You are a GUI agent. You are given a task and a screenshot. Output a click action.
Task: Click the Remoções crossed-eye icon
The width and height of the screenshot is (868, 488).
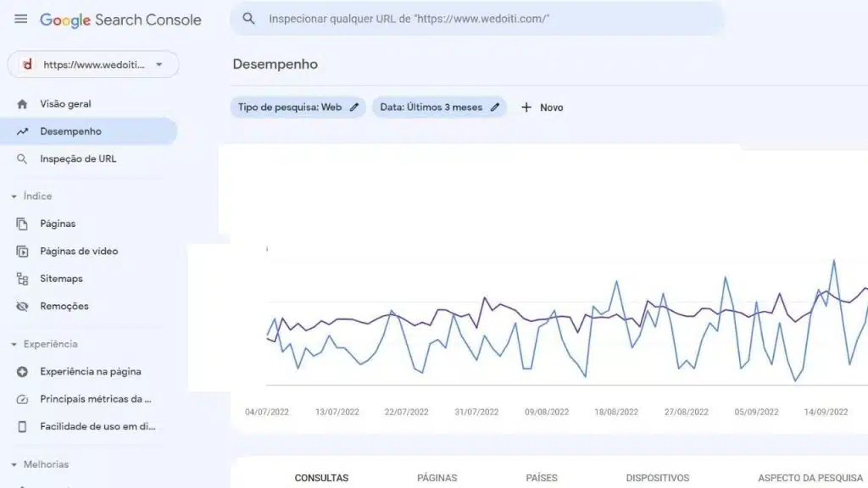pyautogui.click(x=22, y=306)
